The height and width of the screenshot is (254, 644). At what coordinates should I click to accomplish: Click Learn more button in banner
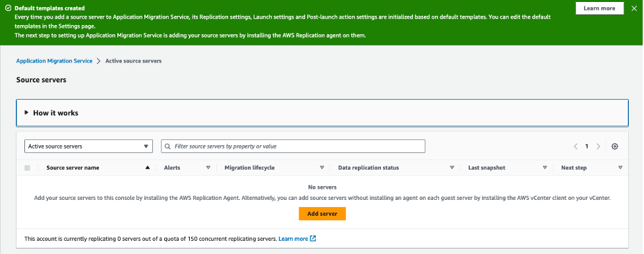(x=599, y=8)
